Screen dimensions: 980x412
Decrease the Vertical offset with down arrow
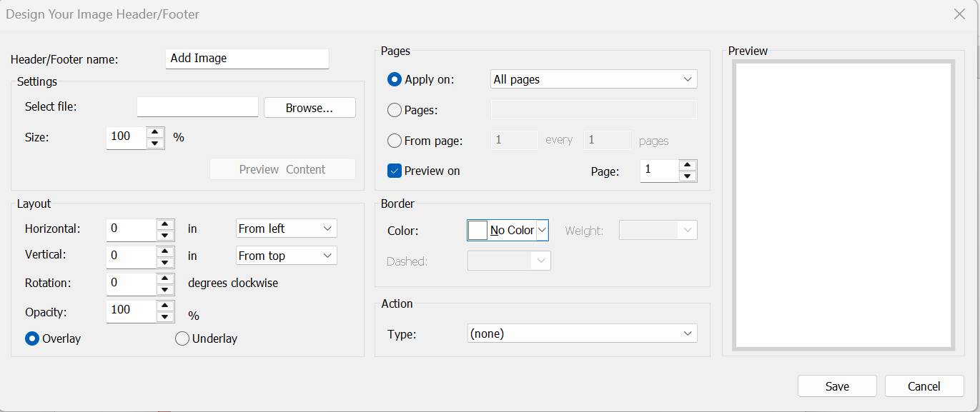point(165,262)
